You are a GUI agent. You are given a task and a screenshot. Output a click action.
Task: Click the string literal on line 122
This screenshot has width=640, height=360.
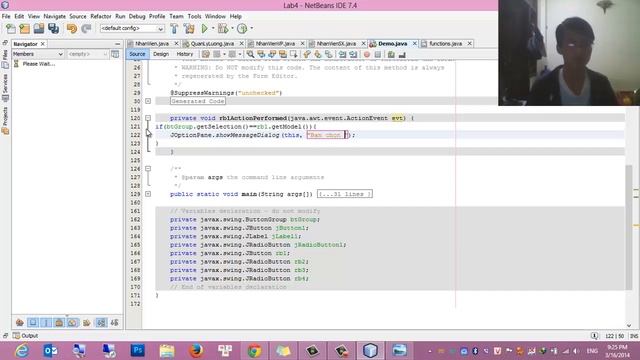tap(327, 135)
